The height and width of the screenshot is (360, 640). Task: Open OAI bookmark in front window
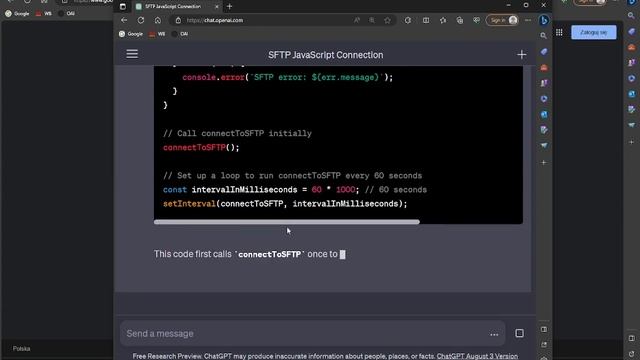click(x=180, y=34)
